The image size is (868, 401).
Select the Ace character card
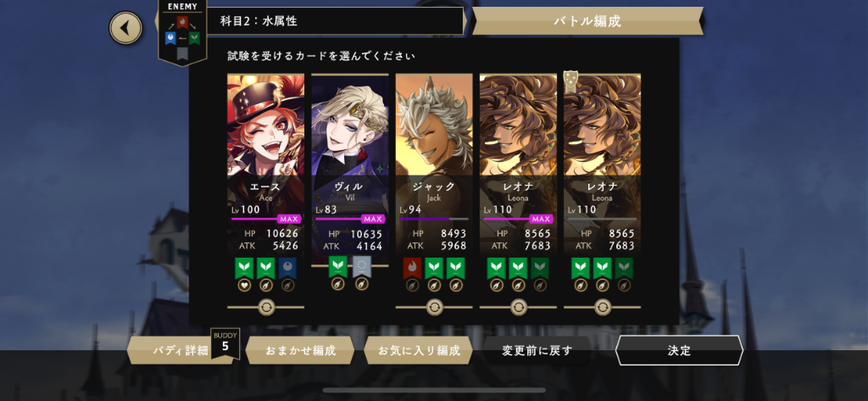tap(265, 164)
